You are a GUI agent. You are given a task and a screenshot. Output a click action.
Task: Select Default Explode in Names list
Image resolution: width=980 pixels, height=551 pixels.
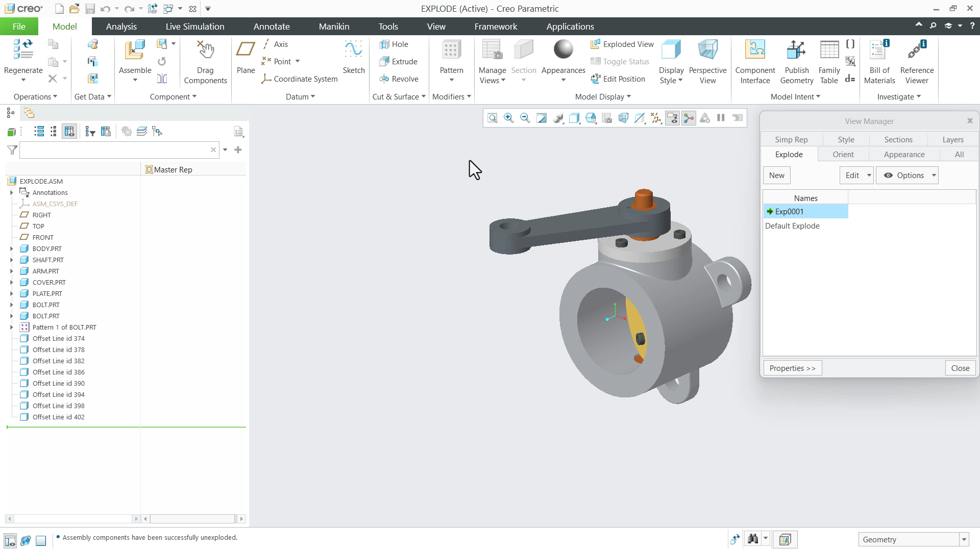coord(792,226)
